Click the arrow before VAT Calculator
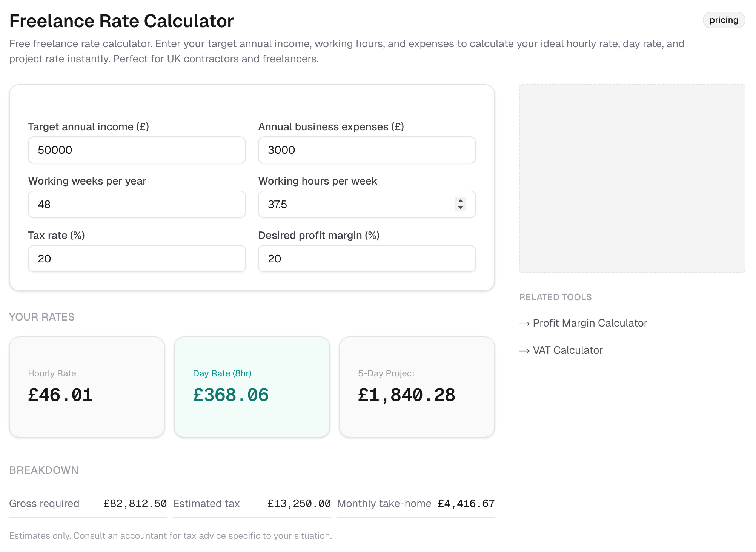The height and width of the screenshot is (552, 756). (x=524, y=351)
